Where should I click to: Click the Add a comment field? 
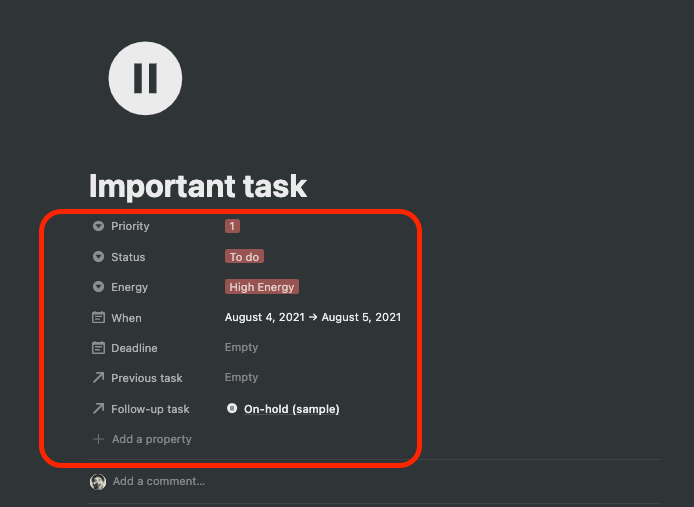click(x=159, y=481)
